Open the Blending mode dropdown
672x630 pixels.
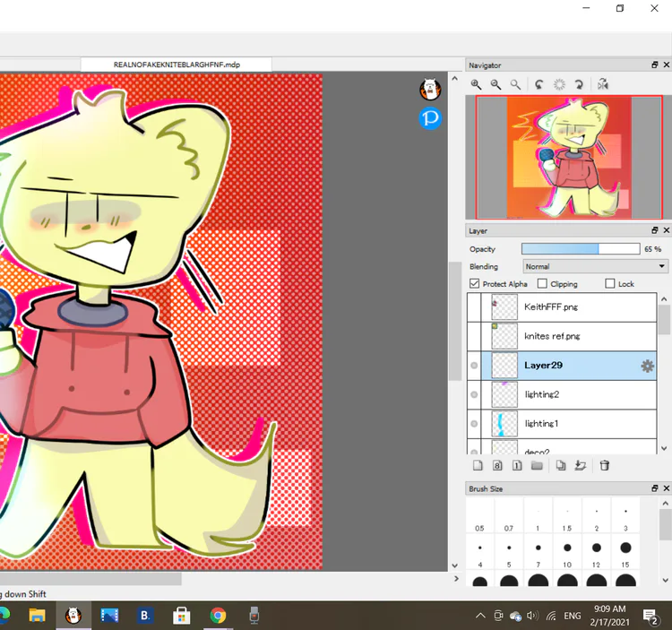click(595, 266)
